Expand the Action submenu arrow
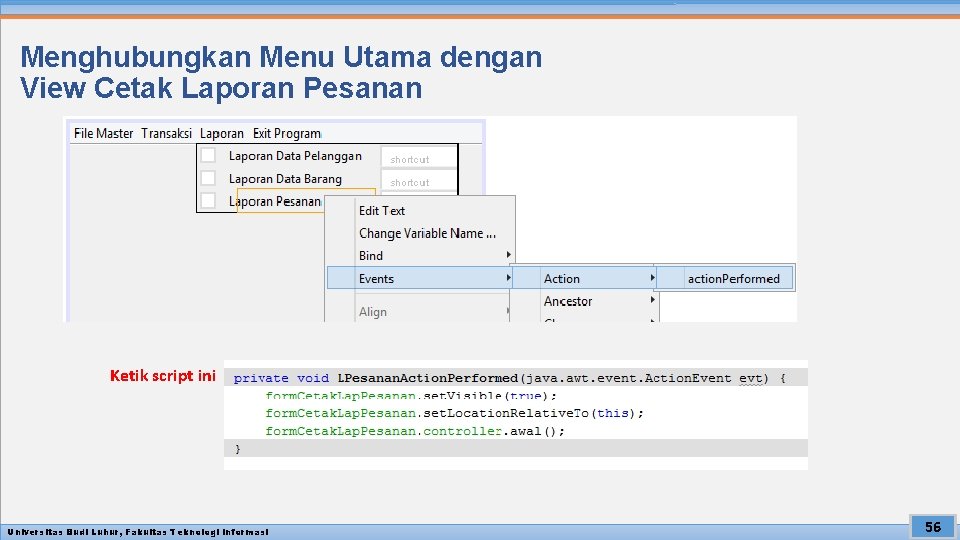Image resolution: width=960 pixels, height=540 pixels. click(x=652, y=278)
